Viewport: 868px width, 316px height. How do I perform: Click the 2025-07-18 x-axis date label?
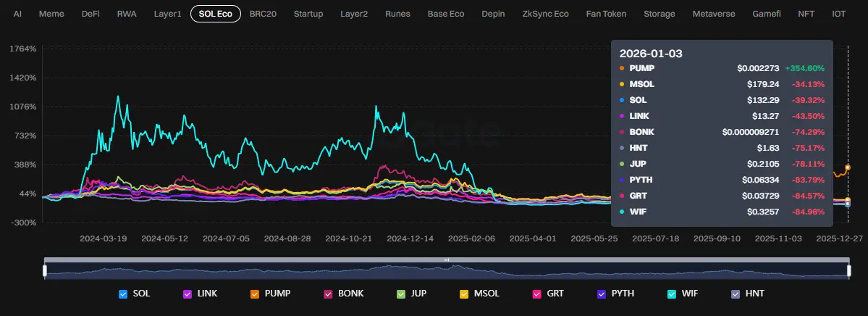pos(655,238)
